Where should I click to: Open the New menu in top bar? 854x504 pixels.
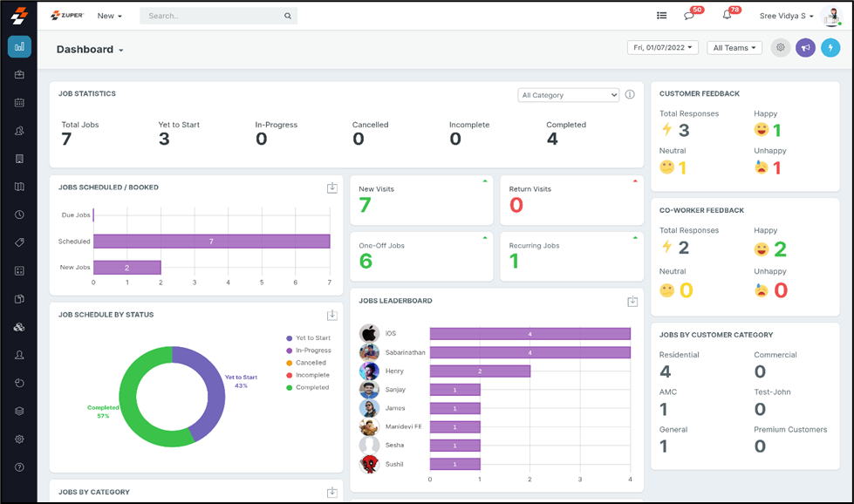tap(109, 15)
